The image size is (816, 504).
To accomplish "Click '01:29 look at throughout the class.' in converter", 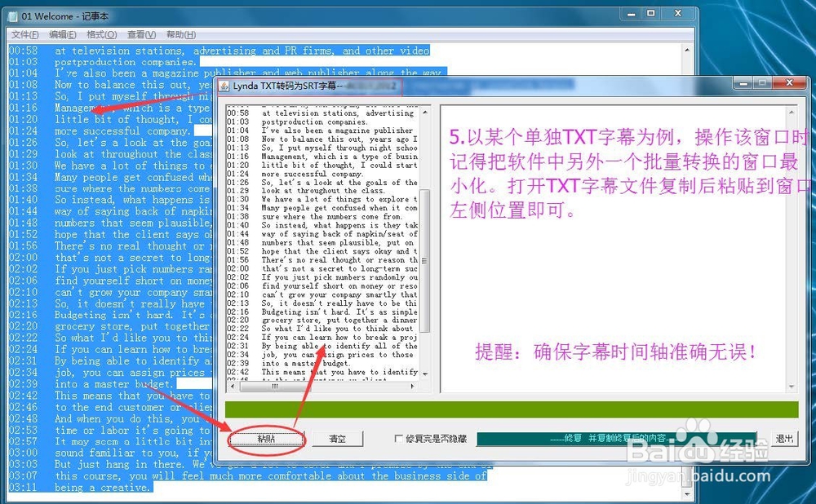I will pos(305,191).
